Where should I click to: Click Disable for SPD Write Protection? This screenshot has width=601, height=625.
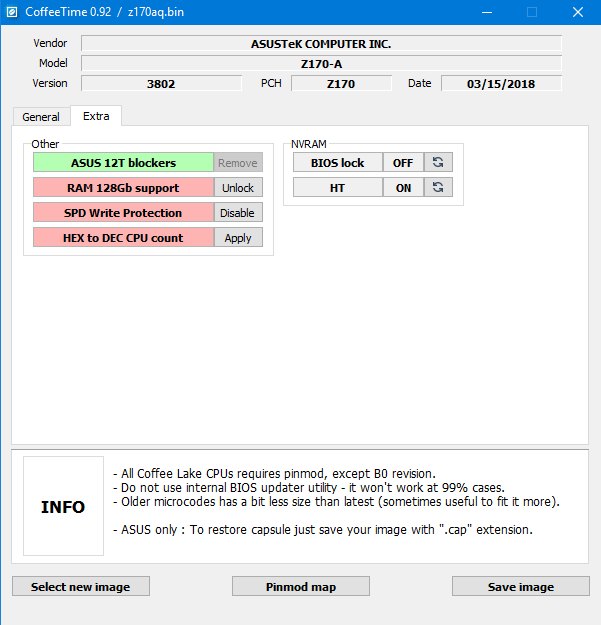pyautogui.click(x=238, y=213)
